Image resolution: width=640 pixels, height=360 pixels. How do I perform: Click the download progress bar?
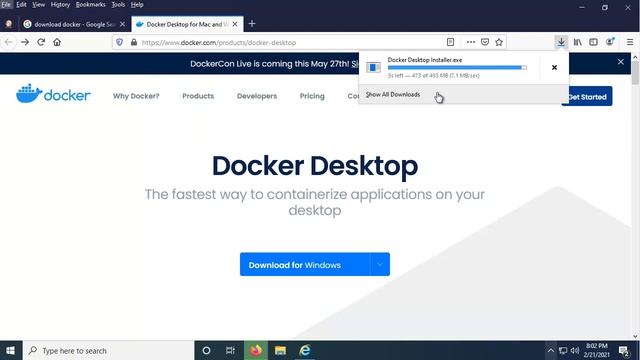pyautogui.click(x=457, y=67)
